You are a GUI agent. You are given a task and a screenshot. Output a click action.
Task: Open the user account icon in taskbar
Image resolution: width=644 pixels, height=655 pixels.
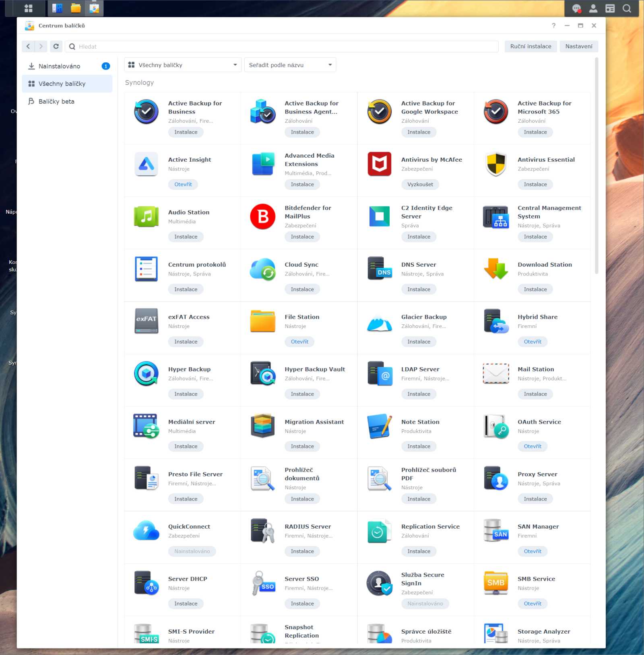(593, 8)
